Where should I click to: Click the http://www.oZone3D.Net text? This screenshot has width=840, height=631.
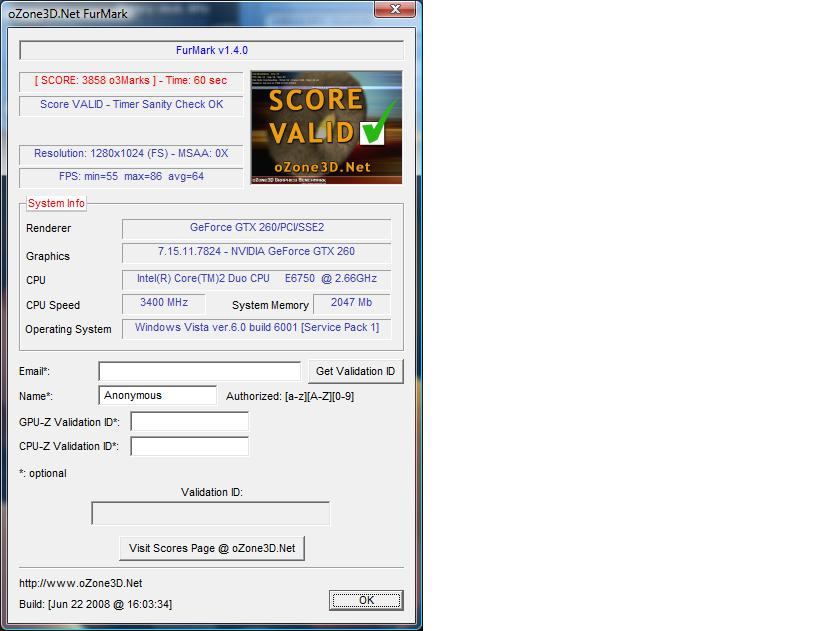[81, 583]
